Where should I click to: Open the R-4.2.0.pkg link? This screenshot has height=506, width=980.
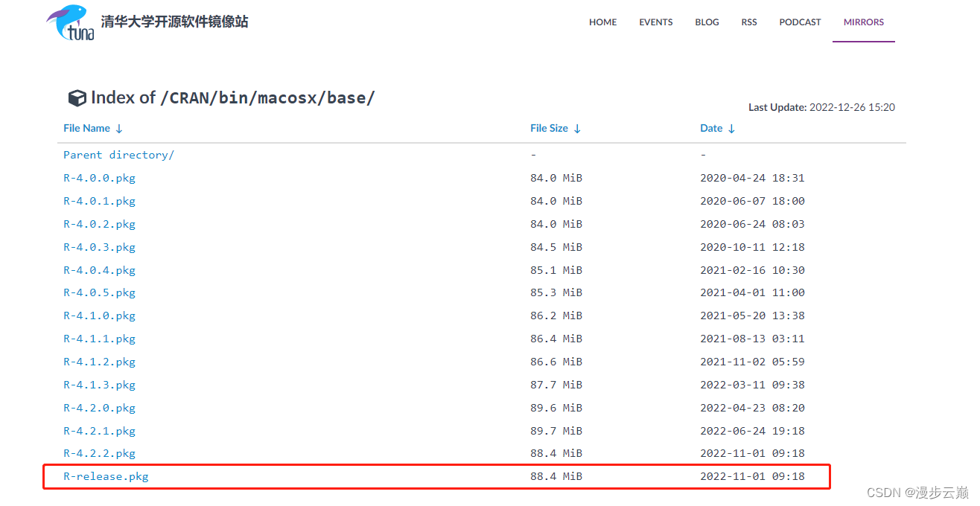99,408
